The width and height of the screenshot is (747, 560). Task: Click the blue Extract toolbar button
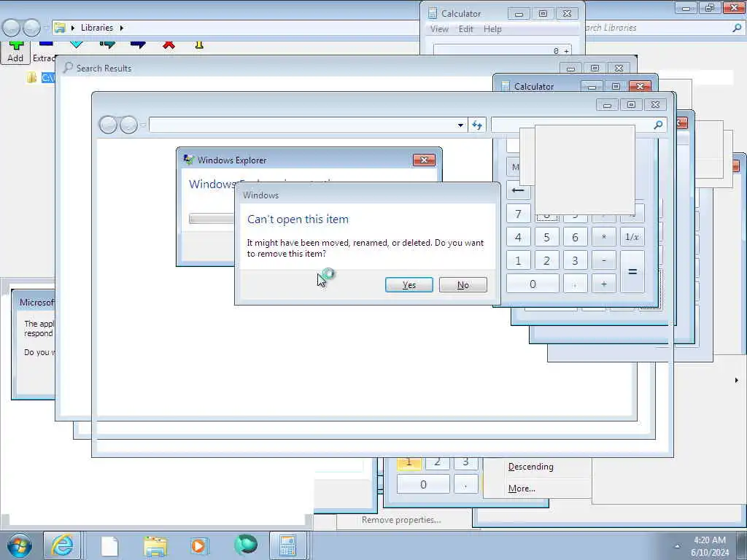pyautogui.click(x=44, y=52)
